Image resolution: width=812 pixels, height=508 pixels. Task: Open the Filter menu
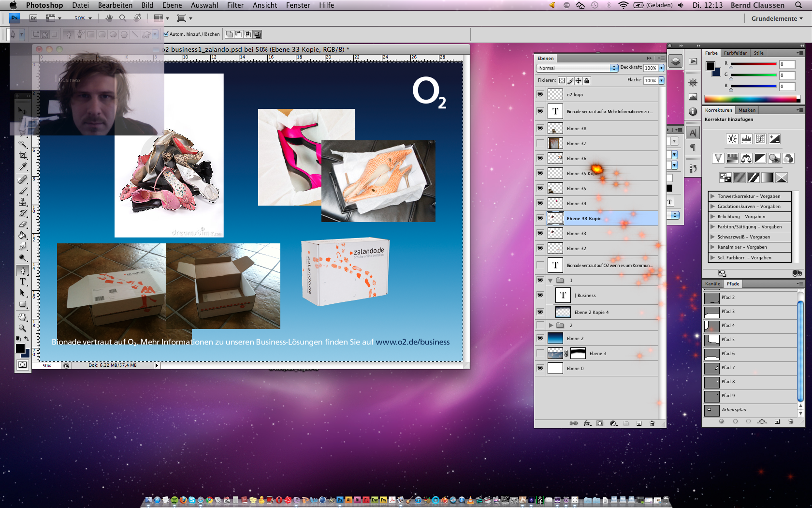click(235, 5)
